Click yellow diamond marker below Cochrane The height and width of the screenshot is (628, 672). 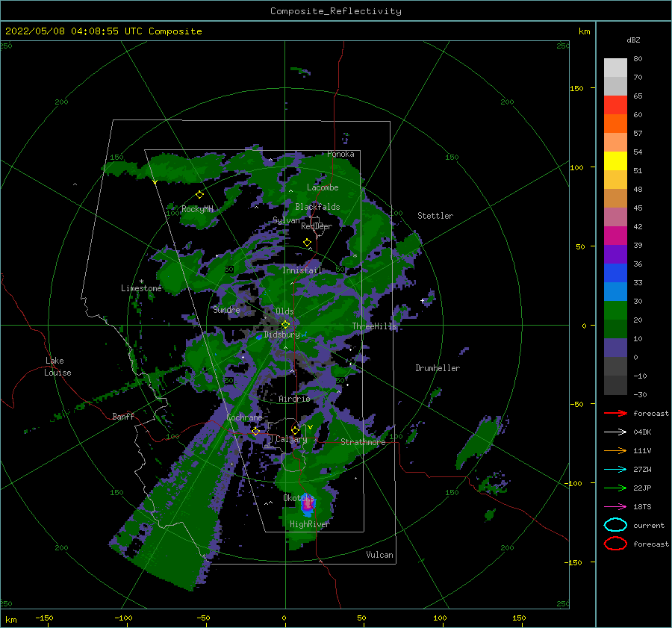[255, 432]
